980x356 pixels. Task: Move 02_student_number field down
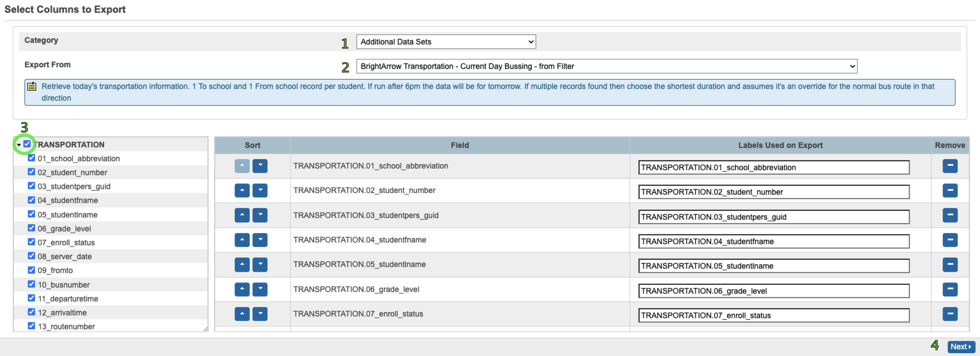(x=260, y=190)
